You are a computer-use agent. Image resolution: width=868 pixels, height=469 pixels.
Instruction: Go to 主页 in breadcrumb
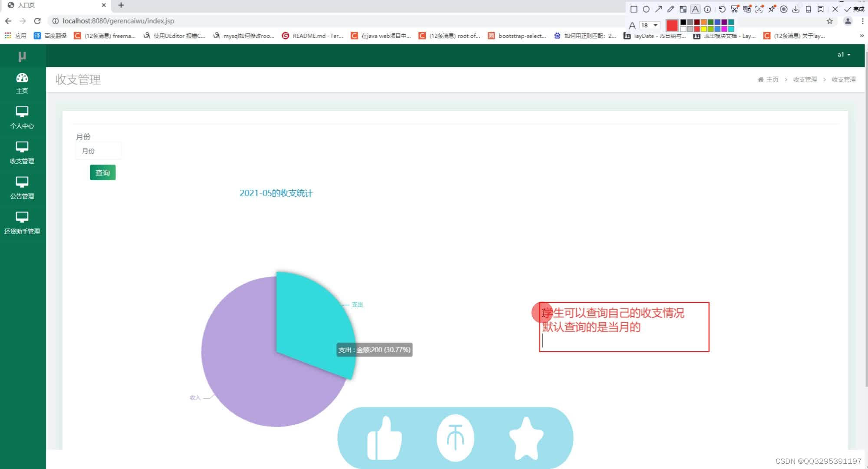click(x=768, y=79)
